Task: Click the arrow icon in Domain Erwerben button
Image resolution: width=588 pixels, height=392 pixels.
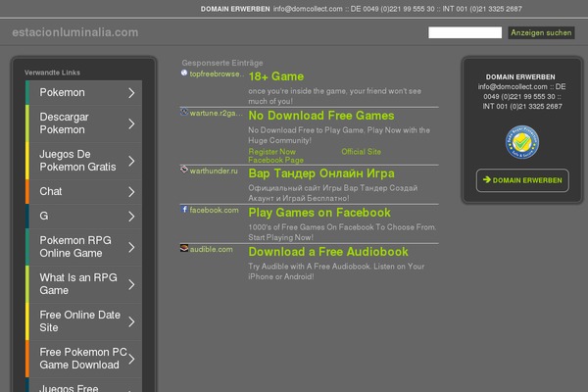Action: (x=487, y=179)
